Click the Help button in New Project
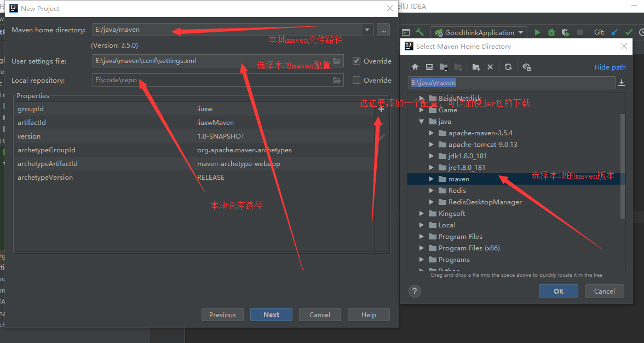 click(369, 315)
